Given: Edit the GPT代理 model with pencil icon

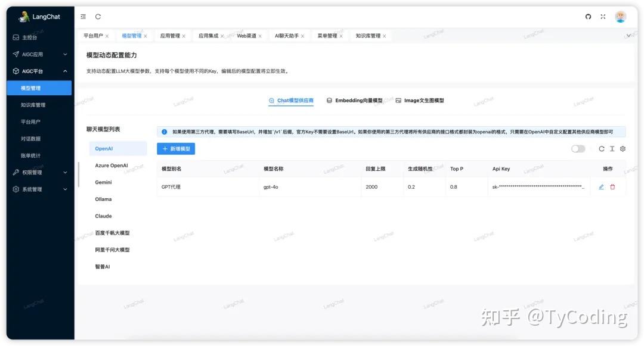Looking at the screenshot, I should coord(601,187).
